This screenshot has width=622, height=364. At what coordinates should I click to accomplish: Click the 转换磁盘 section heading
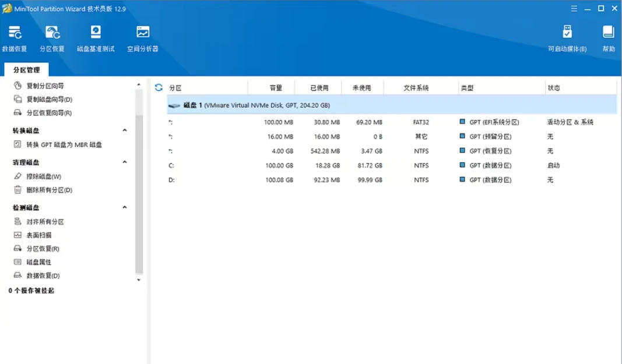pyautogui.click(x=26, y=130)
